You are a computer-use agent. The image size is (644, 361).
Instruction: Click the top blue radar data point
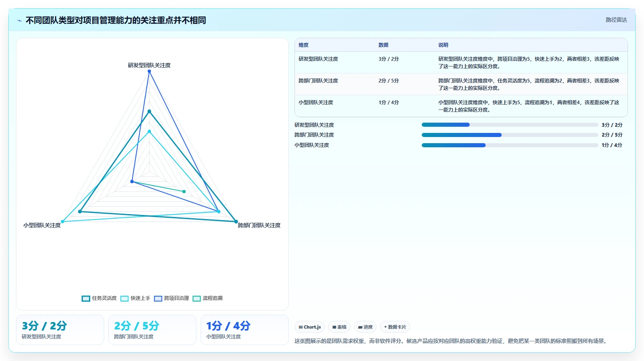(x=149, y=71)
